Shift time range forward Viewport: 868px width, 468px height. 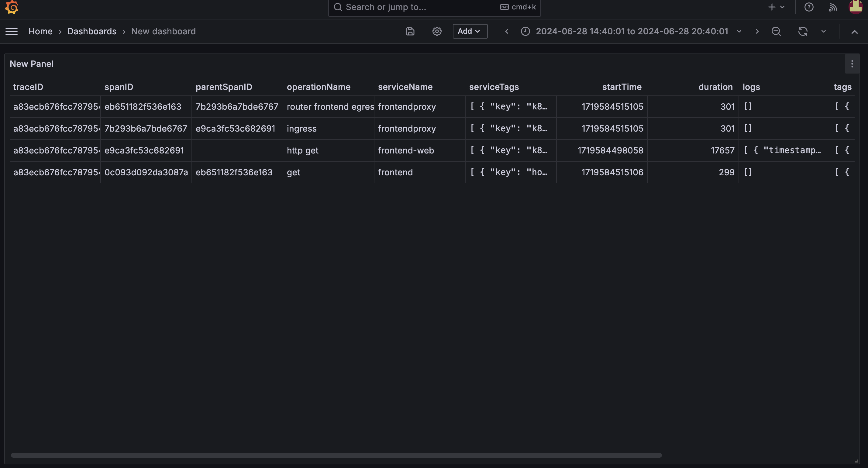(757, 31)
